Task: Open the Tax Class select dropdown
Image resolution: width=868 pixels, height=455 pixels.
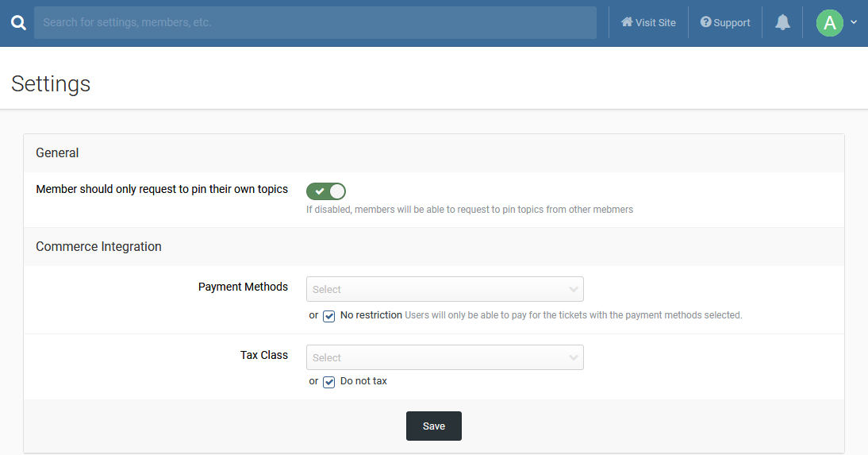Action: 444,357
